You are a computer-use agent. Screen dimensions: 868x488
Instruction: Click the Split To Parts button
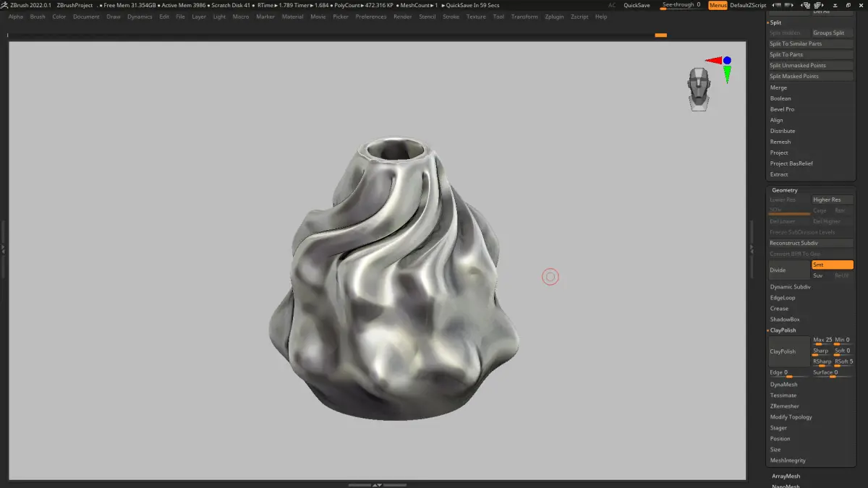811,55
